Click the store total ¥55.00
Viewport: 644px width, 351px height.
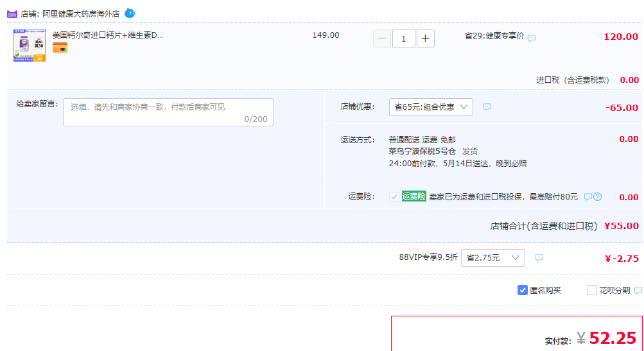[x=622, y=227]
